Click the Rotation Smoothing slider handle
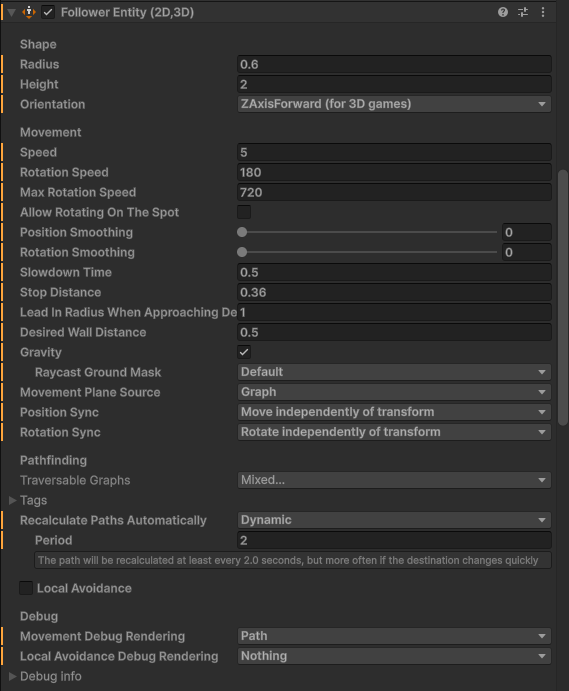The width and height of the screenshot is (569, 691). click(x=242, y=252)
